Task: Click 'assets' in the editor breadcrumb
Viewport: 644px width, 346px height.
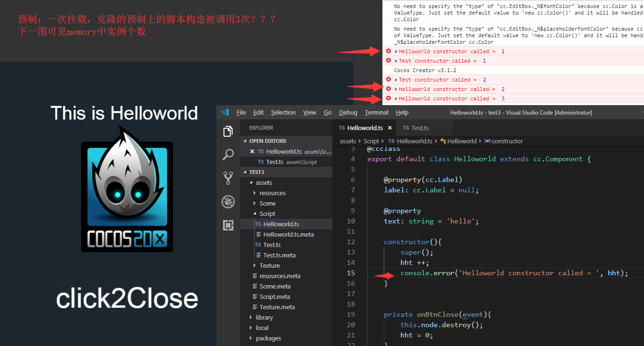Action: tap(348, 141)
